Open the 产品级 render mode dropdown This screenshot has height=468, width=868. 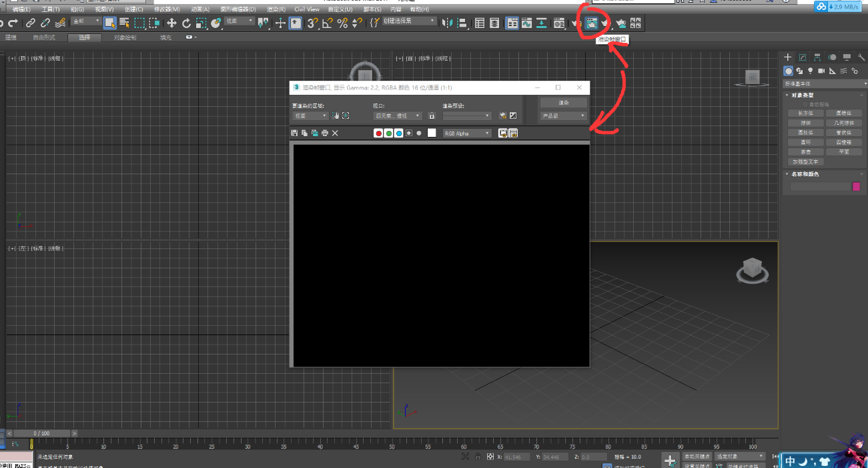tap(563, 116)
